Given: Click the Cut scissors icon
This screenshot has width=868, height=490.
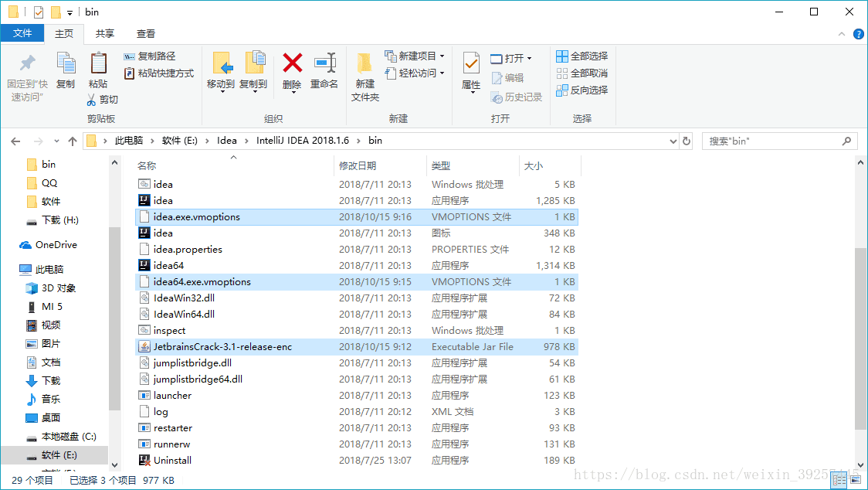Looking at the screenshot, I should point(91,99).
